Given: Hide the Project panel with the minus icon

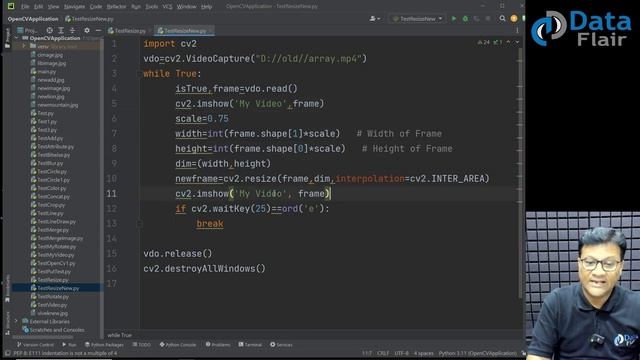Looking at the screenshot, I should click(x=98, y=31).
